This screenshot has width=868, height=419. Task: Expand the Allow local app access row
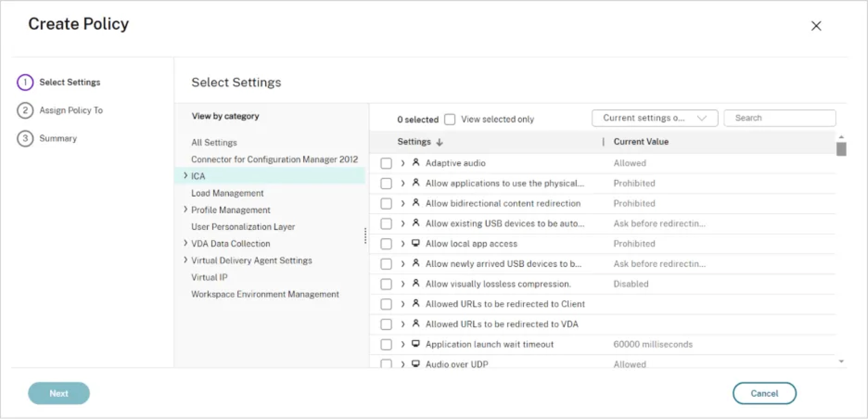(x=403, y=244)
